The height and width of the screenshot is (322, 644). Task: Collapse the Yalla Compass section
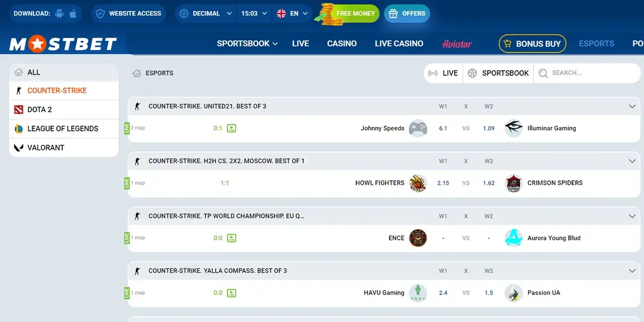[x=632, y=271]
